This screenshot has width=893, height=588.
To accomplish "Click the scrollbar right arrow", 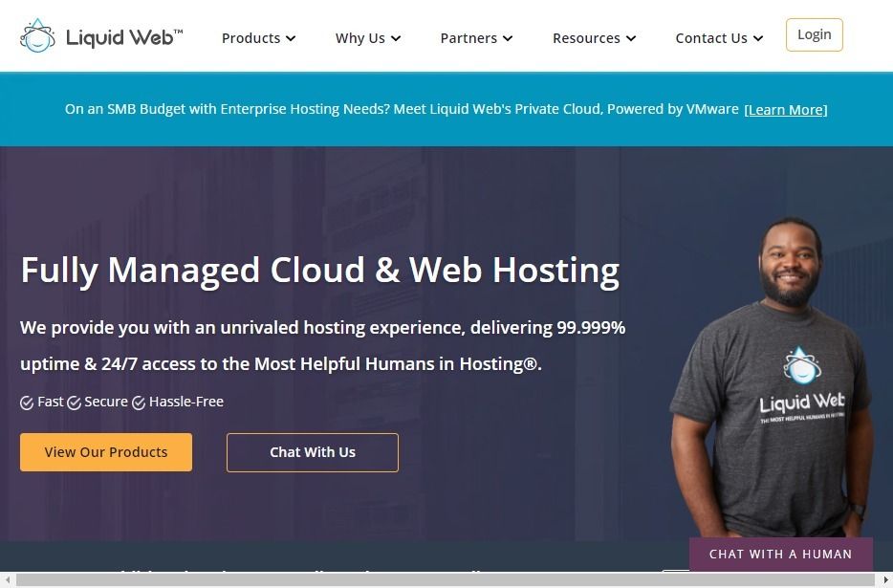I will (x=885, y=580).
